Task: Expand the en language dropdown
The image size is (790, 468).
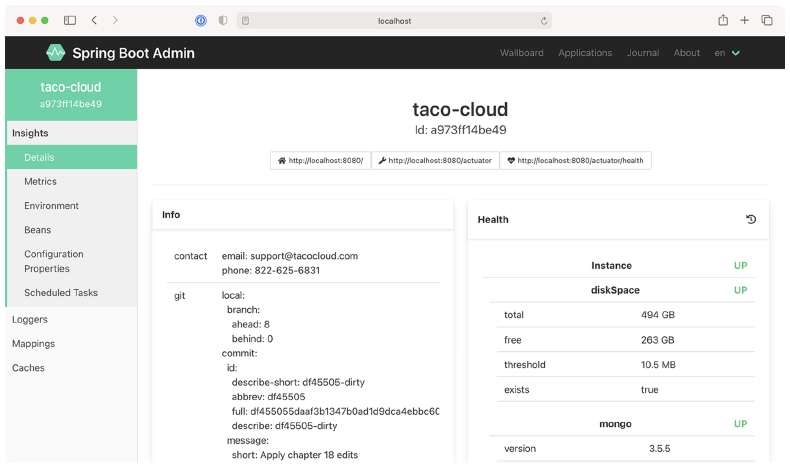Action: (727, 53)
